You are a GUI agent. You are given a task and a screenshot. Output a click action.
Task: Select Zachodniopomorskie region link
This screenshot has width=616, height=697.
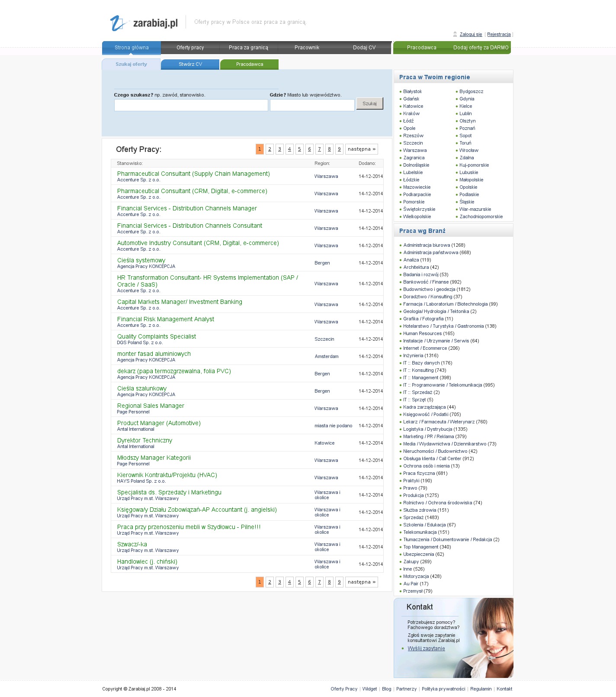point(481,217)
